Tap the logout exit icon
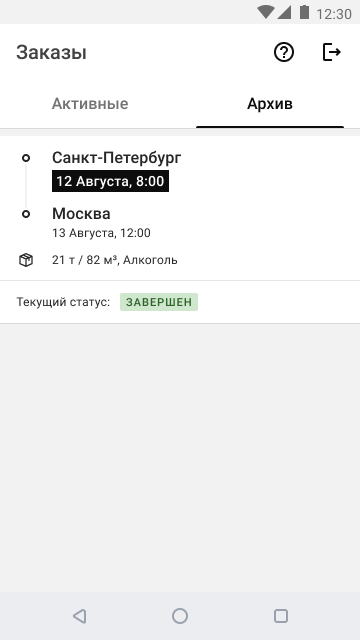The width and height of the screenshot is (360, 640). coord(331,53)
